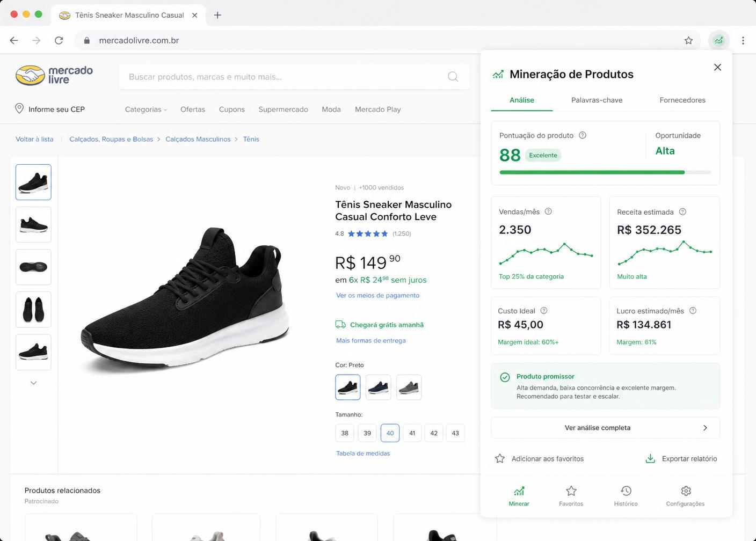Click help icon next to Vendas/mês
756x541 pixels.
(548, 211)
